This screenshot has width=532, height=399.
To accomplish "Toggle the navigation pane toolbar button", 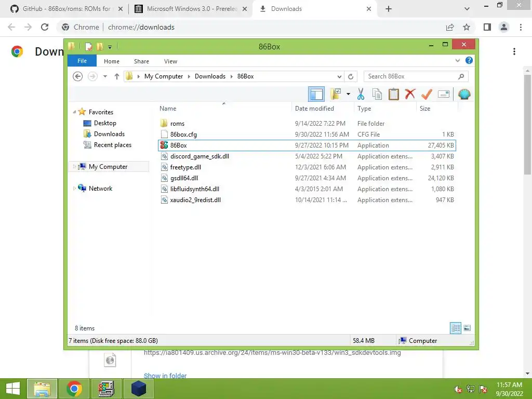I will [x=316, y=94].
